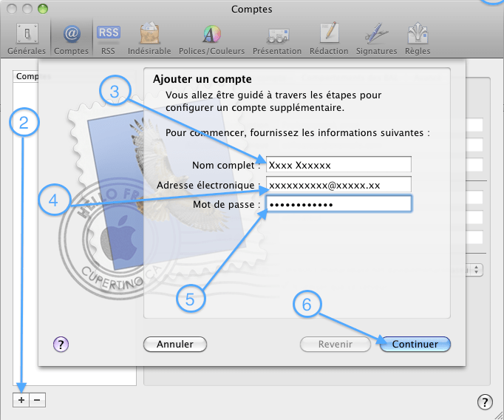Click into the Mot de passe field
Viewport: 504px width, 420px height.
tap(338, 204)
